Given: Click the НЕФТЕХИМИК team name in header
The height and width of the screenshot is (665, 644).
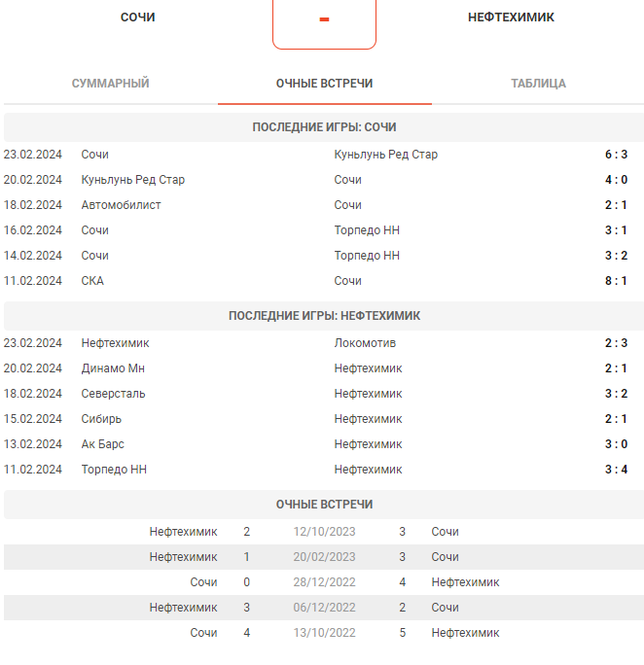Looking at the screenshot, I should pos(512,17).
